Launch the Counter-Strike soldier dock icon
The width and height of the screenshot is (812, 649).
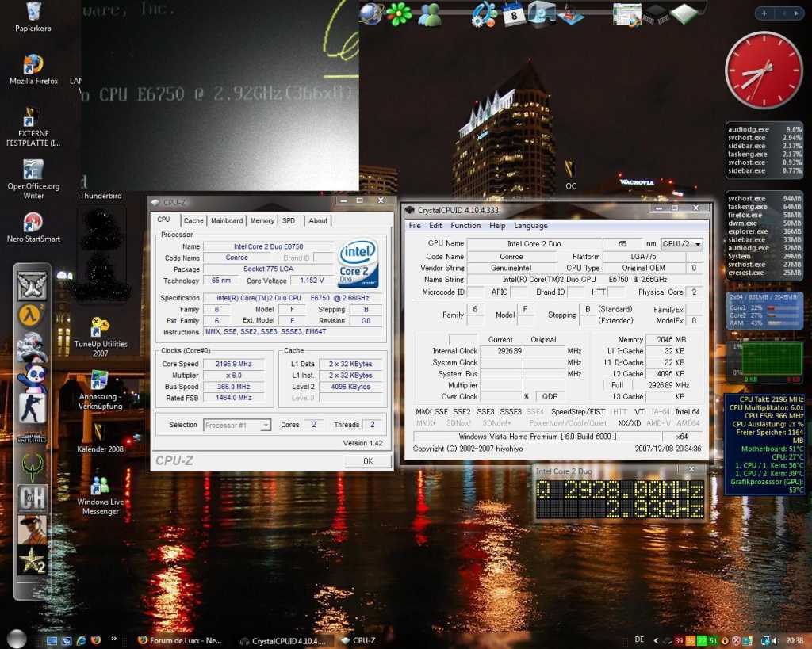coord(32,409)
